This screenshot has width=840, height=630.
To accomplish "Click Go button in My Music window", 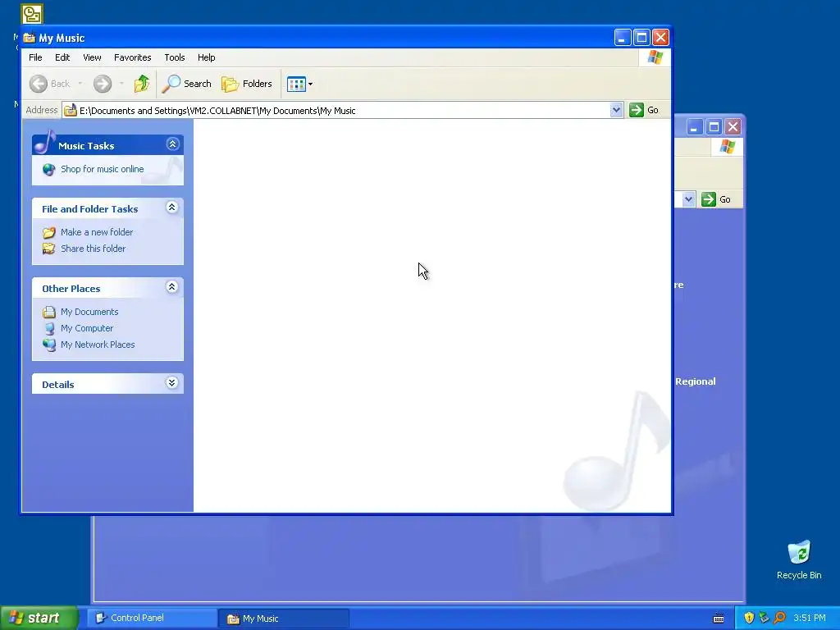I will 645,110.
